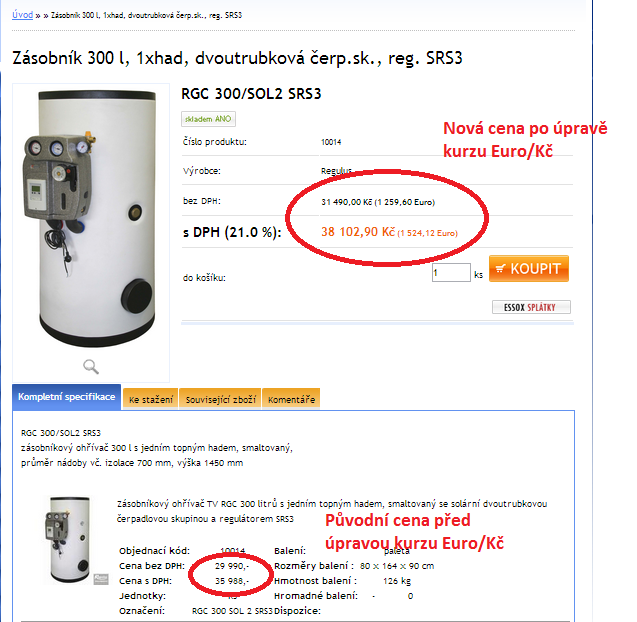Open the Související zboží tab
The image size is (637, 622).
coord(221,400)
